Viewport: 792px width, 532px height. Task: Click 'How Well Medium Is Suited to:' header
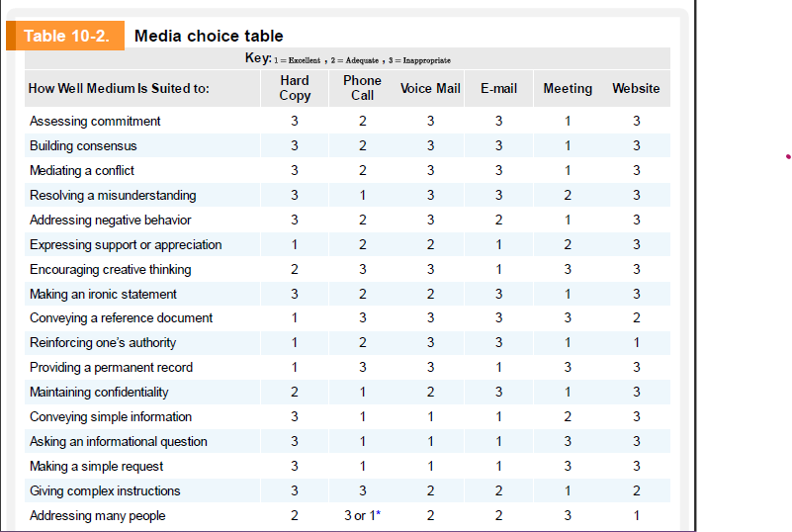(x=119, y=88)
